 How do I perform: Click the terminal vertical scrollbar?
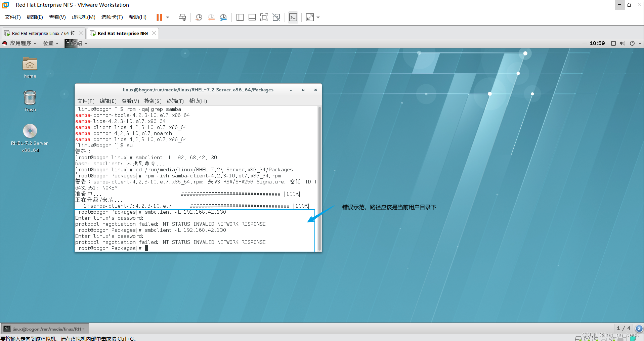[x=319, y=178]
